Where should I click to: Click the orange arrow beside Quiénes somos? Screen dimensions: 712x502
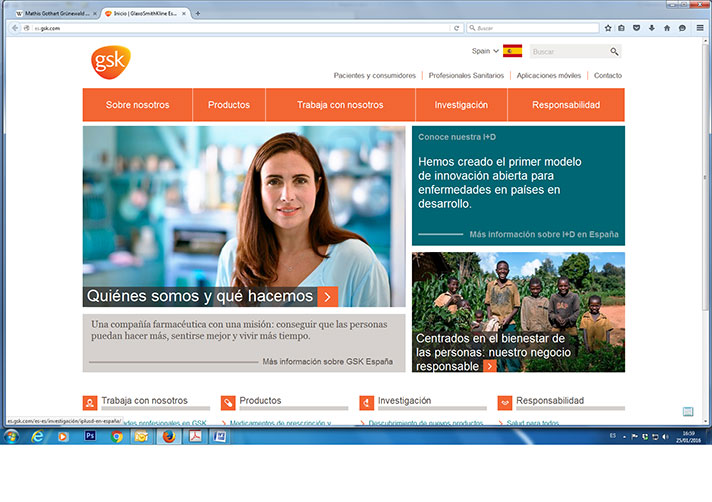327,297
